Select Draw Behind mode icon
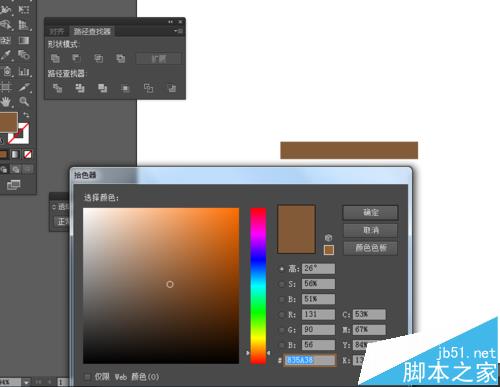The image size is (500, 387). [16, 169]
